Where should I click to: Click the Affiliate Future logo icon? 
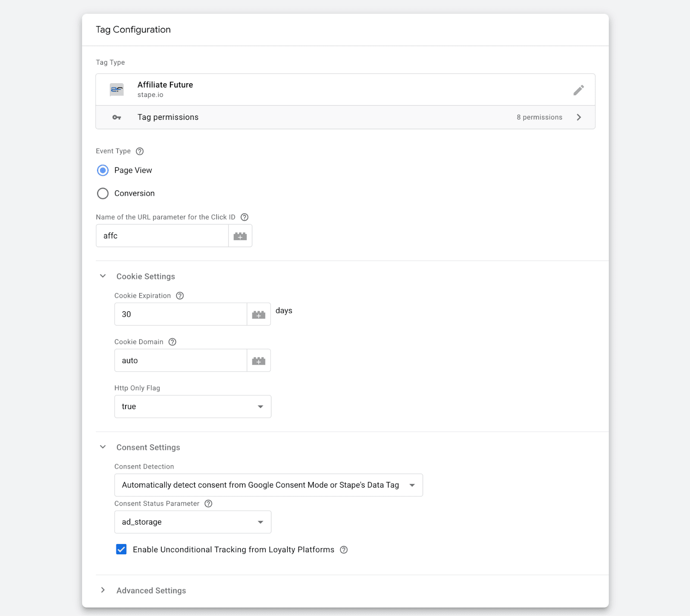click(x=116, y=89)
